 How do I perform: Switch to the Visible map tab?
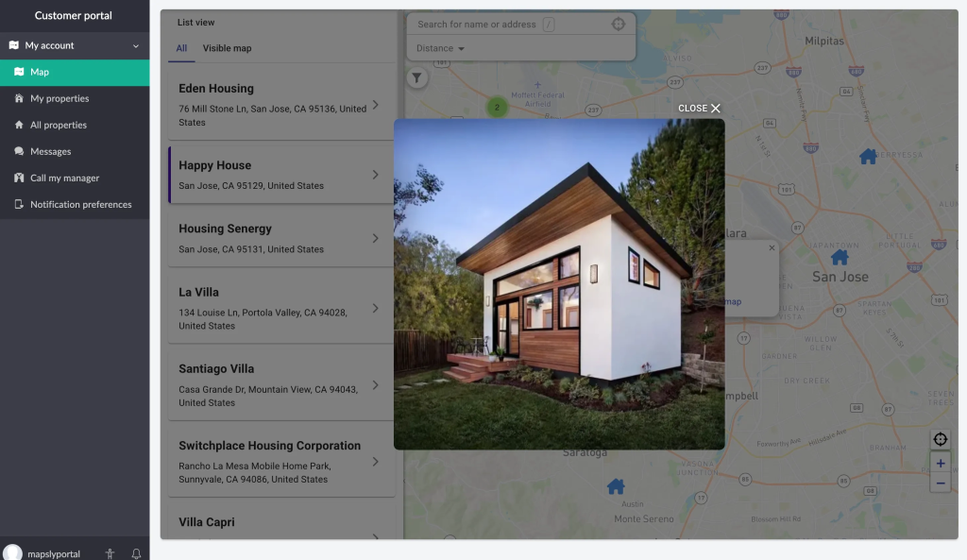(x=227, y=48)
